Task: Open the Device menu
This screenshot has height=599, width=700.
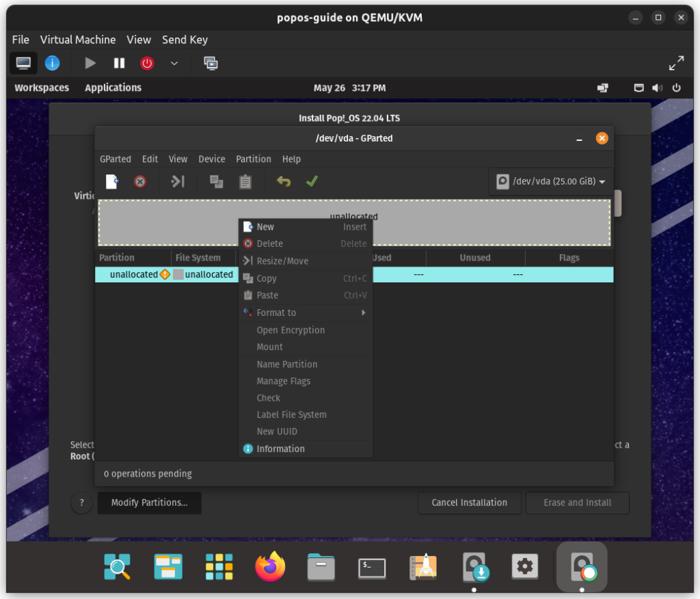Action: point(212,159)
